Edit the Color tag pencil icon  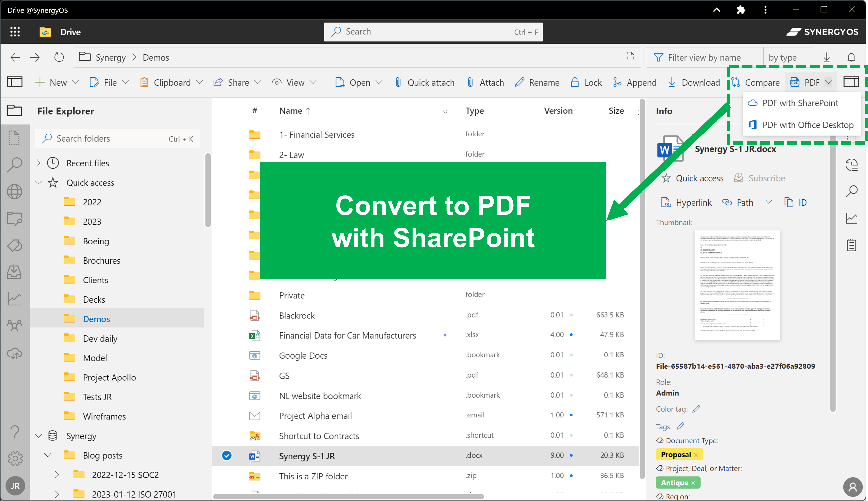(x=696, y=409)
